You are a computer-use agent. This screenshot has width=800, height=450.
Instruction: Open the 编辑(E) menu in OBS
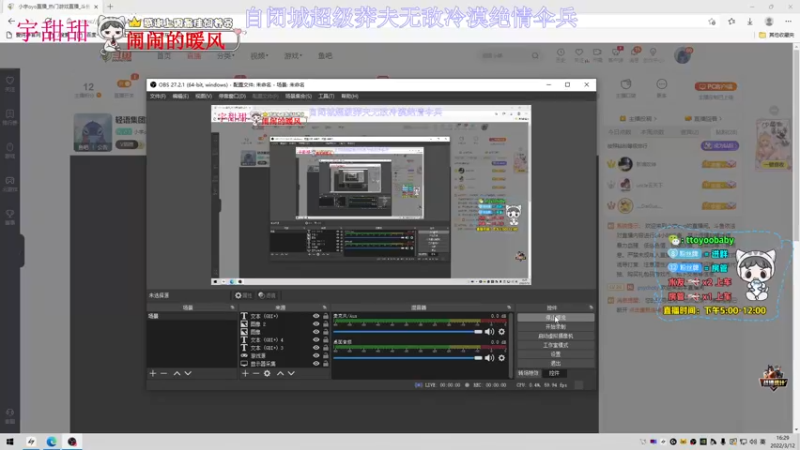coord(180,96)
